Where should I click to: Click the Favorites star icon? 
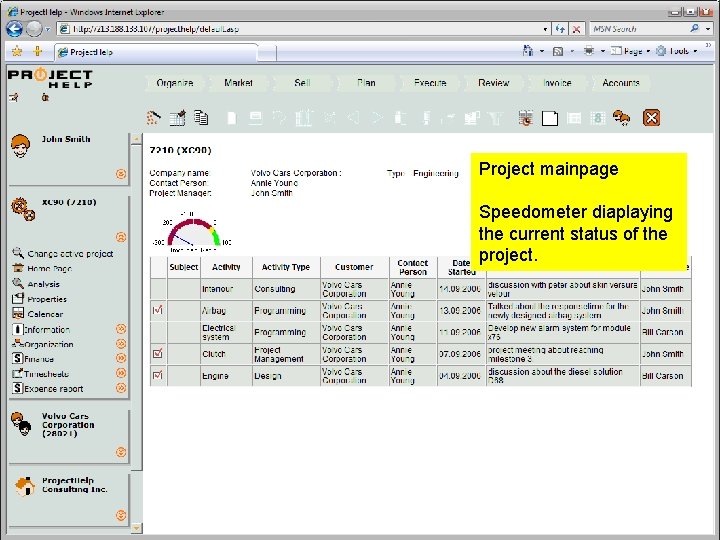[17, 51]
